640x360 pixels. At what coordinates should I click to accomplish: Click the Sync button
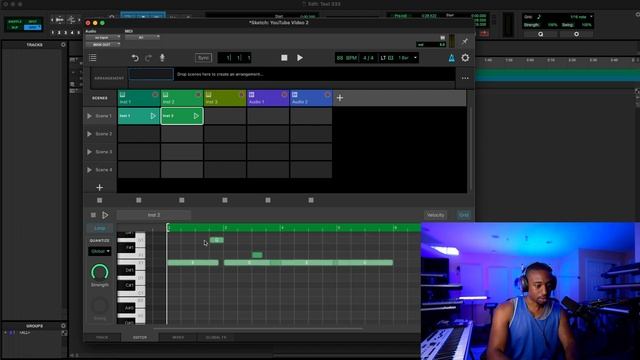click(x=203, y=58)
